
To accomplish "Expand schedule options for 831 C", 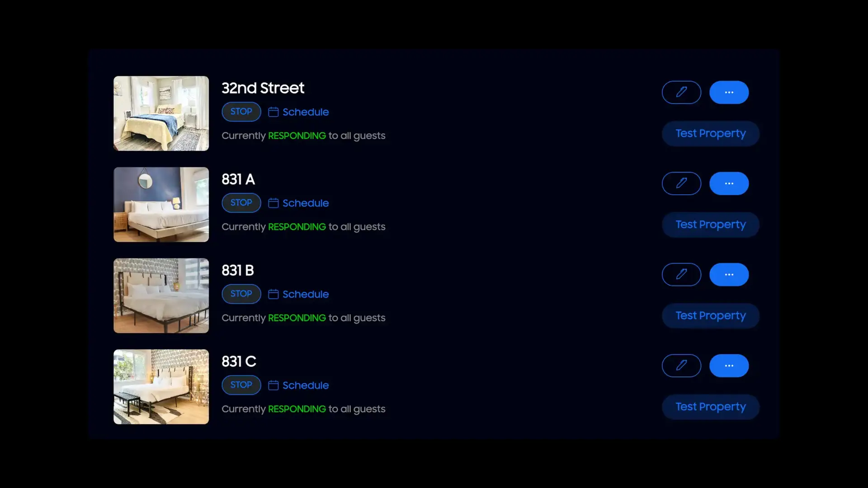I will (x=298, y=385).
